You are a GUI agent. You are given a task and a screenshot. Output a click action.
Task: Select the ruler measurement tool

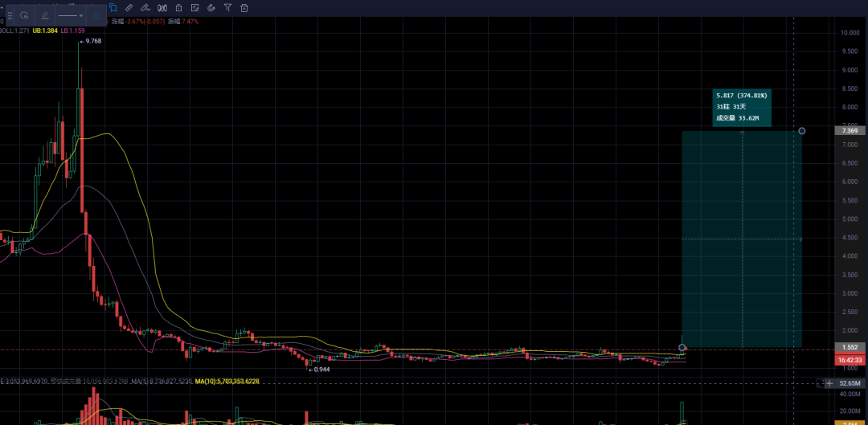pos(129,8)
